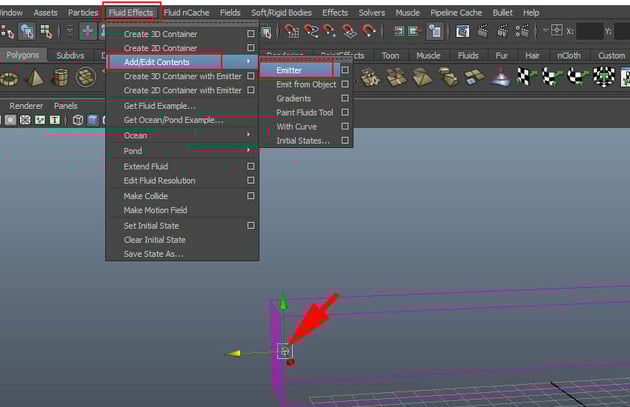Click the checkered sphere shelf icon

[604, 77]
